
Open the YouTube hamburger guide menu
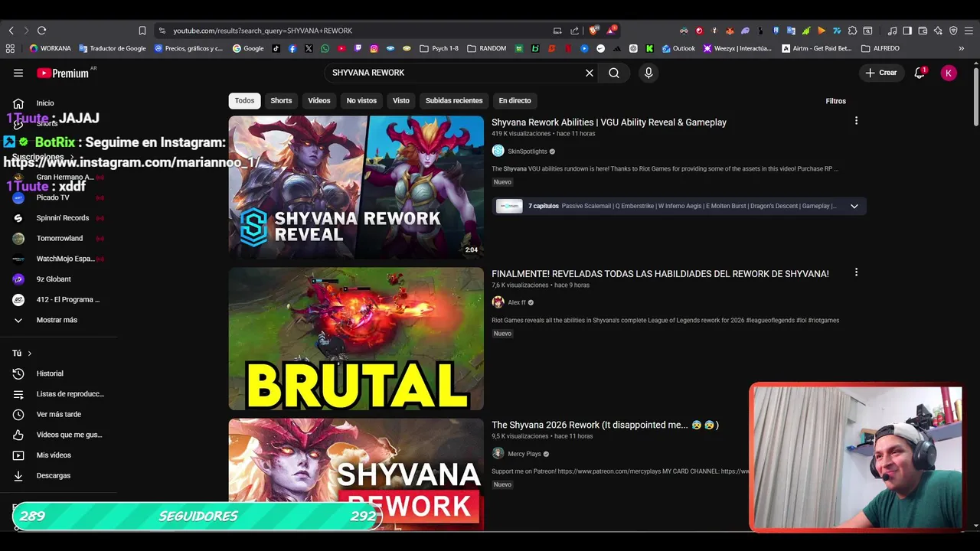18,73
